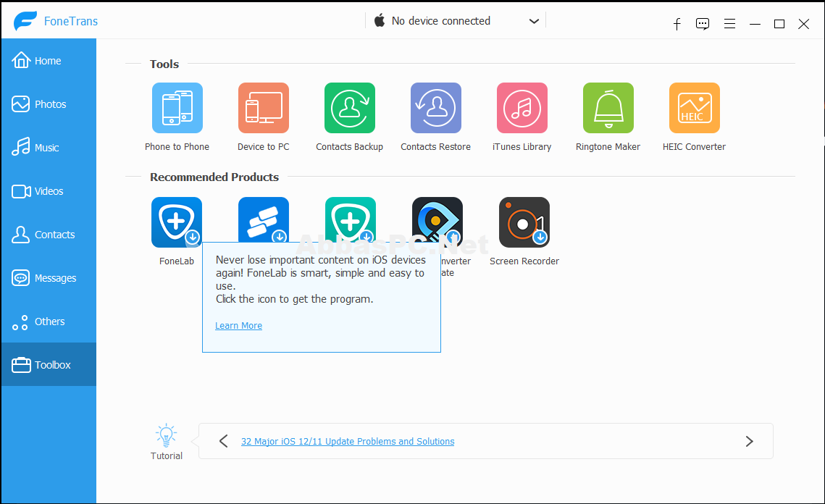Click the Learn More link
This screenshot has height=504, width=825.
click(x=238, y=326)
